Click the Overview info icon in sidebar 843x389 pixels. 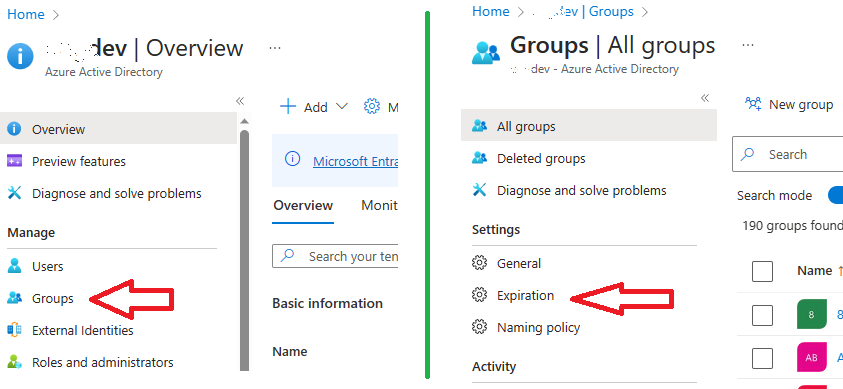pos(15,129)
